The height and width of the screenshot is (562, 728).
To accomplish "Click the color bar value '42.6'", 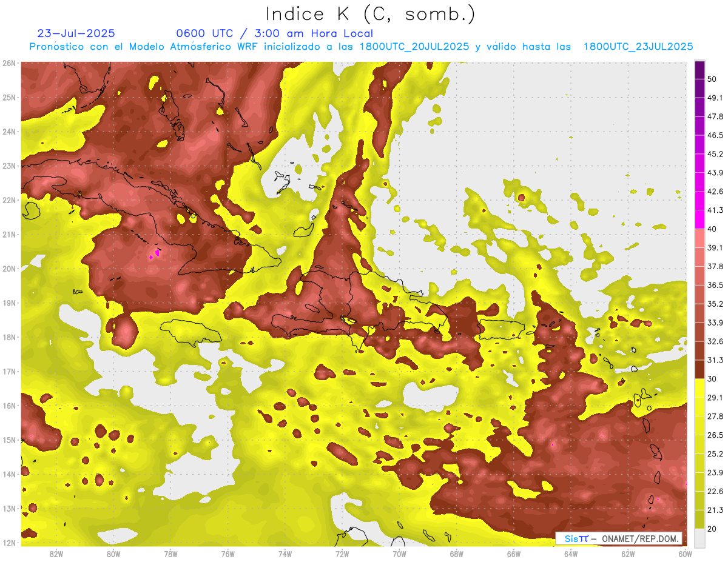I will [x=715, y=192].
